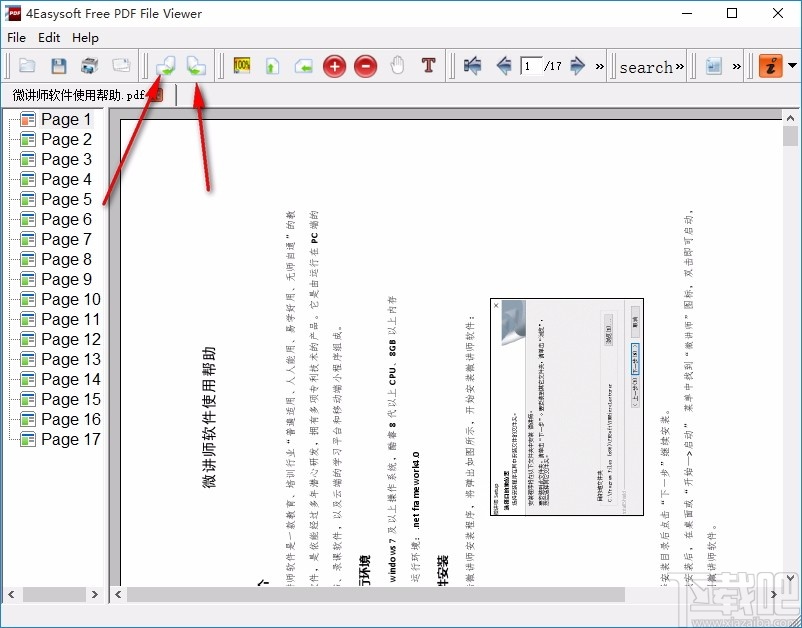This screenshot has width=802, height=628.
Task: Jump to the first page
Action: [x=471, y=65]
